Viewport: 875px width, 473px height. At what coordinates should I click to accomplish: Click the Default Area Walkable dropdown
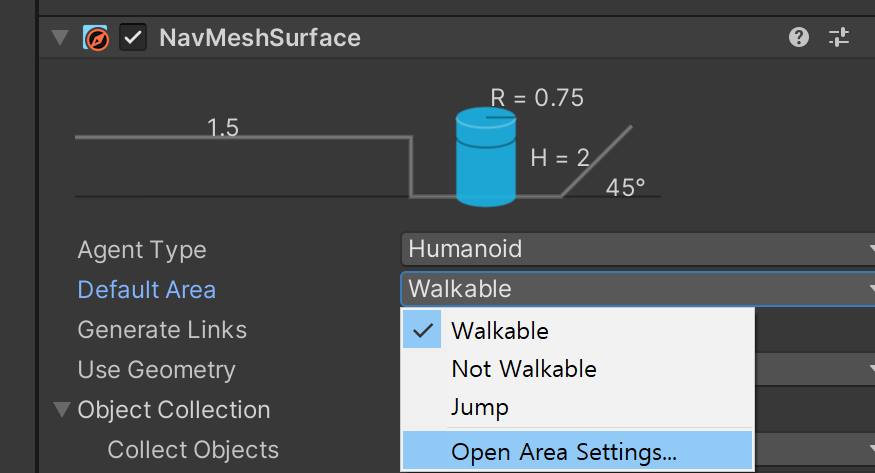point(637,289)
